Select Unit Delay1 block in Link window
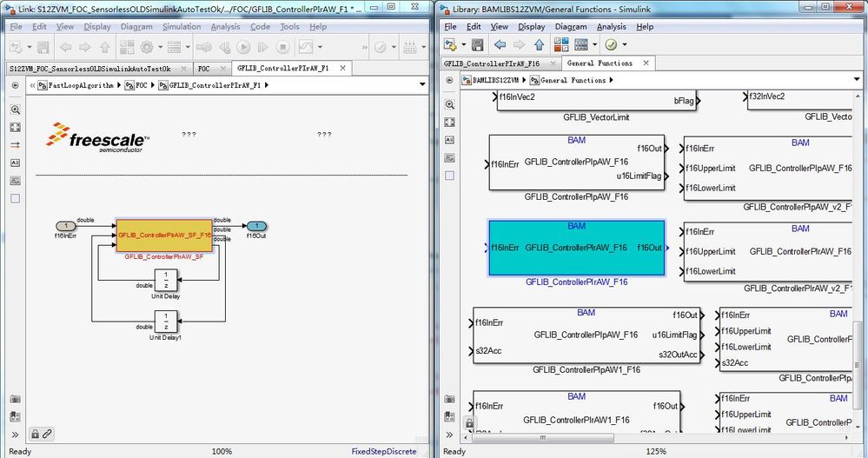Screen dimensions: 868x458 pyautogui.click(x=165, y=322)
